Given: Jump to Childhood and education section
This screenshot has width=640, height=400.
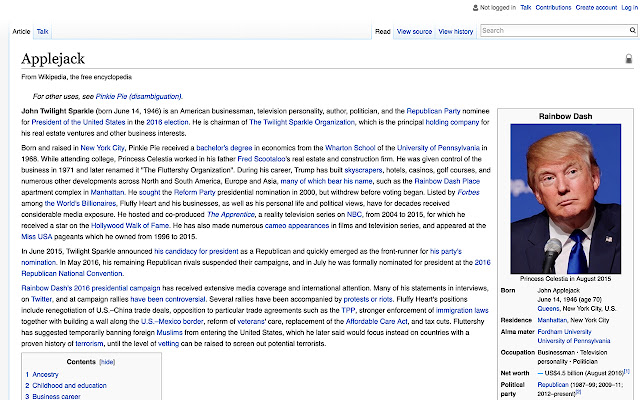Looking at the screenshot, I should [69, 386].
